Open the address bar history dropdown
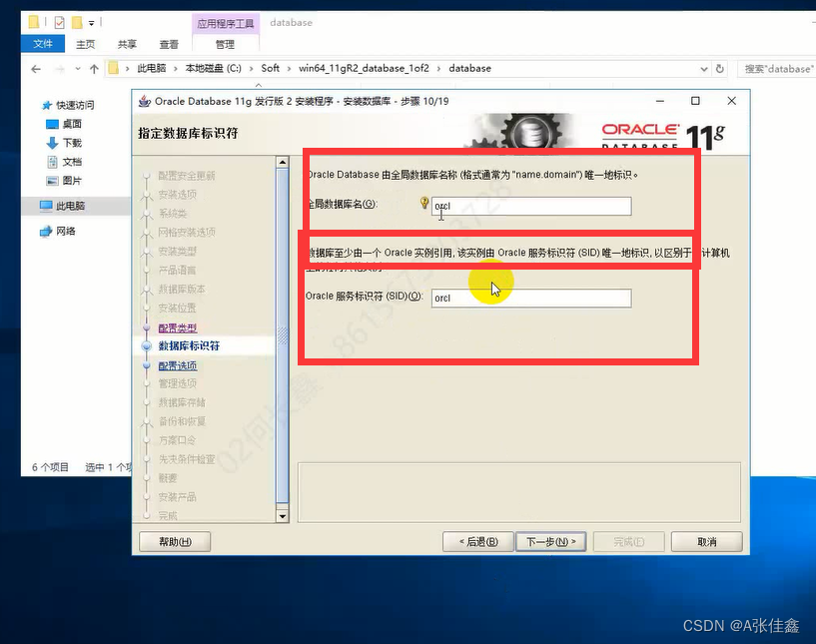Screen dimensions: 816x644 point(703,68)
